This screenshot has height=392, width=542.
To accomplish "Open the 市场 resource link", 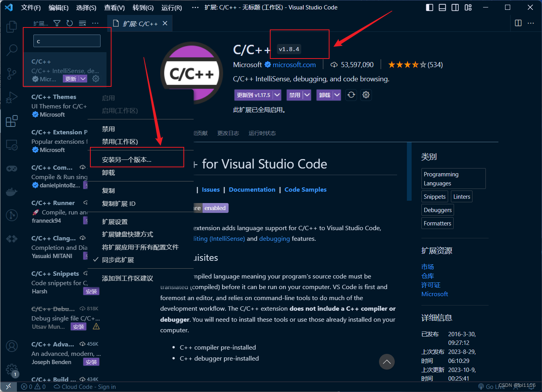I will click(428, 267).
